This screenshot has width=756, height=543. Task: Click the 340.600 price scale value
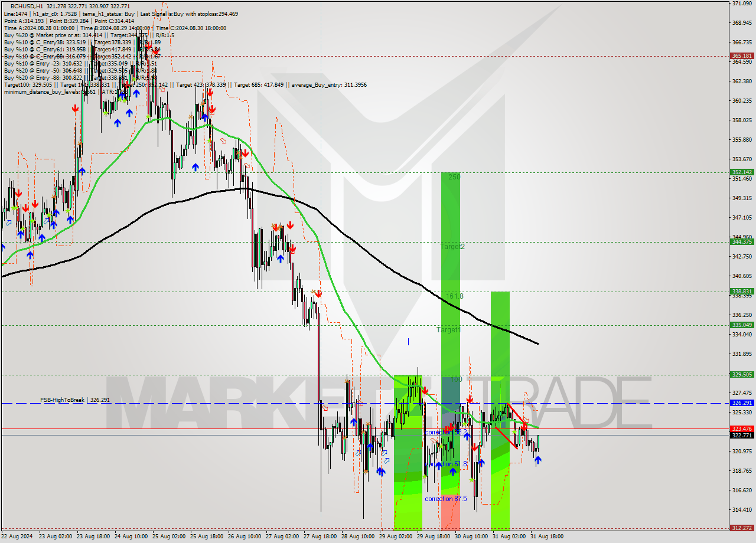pyautogui.click(x=741, y=276)
